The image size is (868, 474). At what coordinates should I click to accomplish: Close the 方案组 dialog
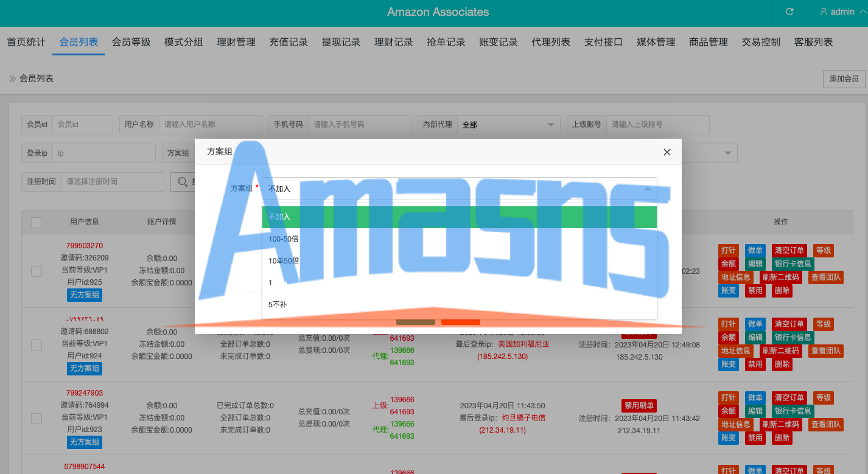667,152
